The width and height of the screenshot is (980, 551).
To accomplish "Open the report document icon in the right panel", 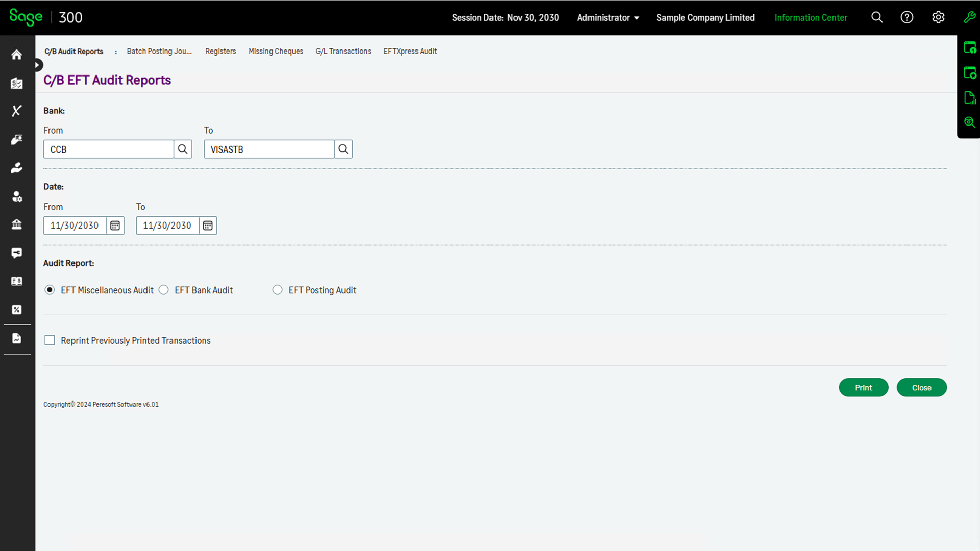I will point(969,97).
